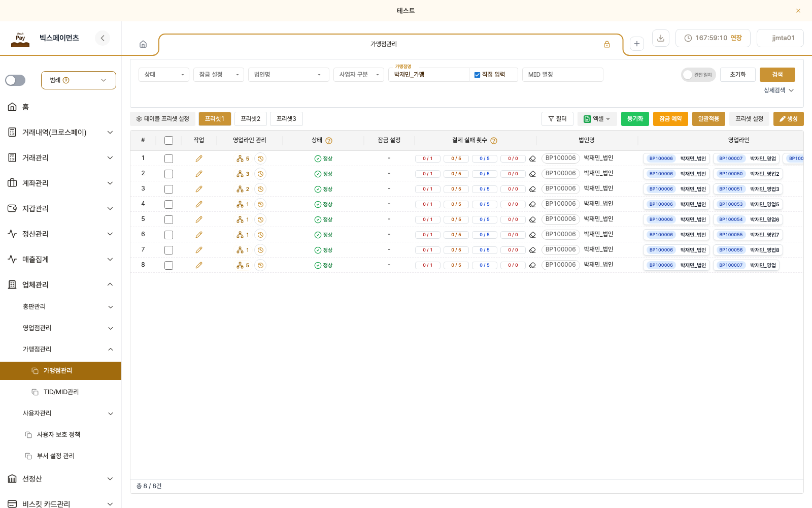Switch to the 프리셋2 tab
Image resolution: width=812 pixels, height=508 pixels.
pyautogui.click(x=251, y=119)
